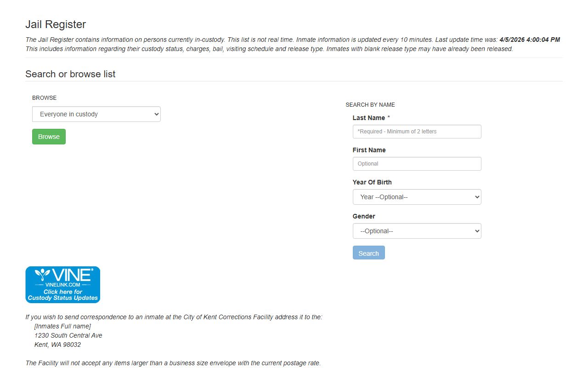Focus the Last Name input field
Image resolution: width=588 pixels, height=368 pixels.
pos(417,132)
